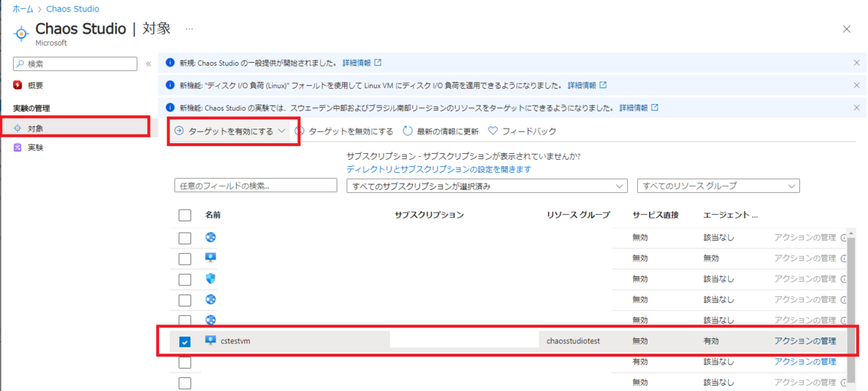Click the リソース グループ column header
The image size is (868, 391).
pyautogui.click(x=579, y=215)
